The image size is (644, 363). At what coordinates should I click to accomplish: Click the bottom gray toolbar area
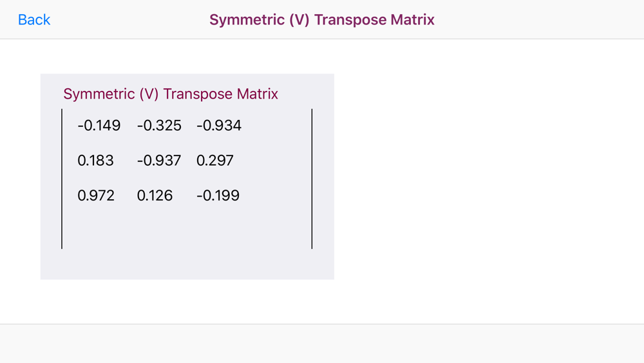point(322,344)
